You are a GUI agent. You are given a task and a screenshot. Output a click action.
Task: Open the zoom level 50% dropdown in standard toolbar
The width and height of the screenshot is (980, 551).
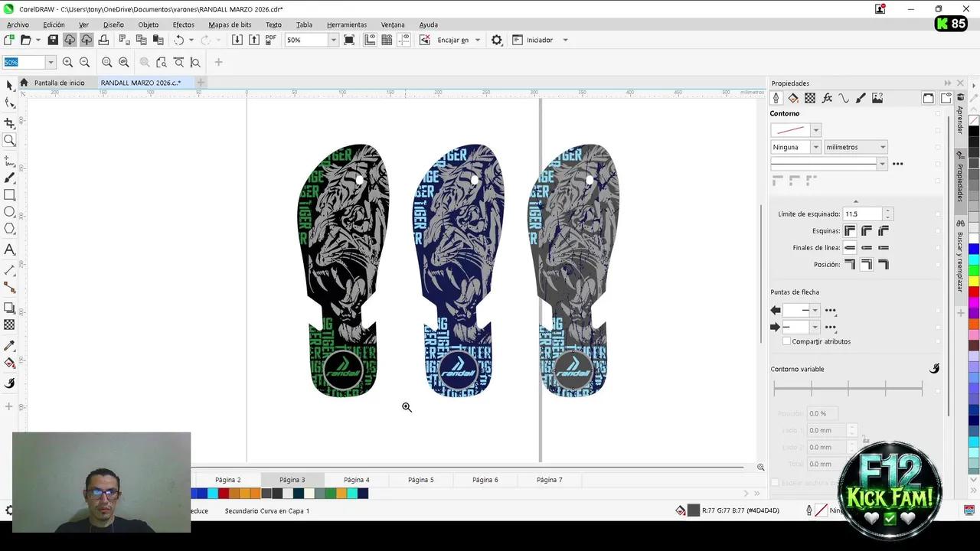click(x=333, y=40)
